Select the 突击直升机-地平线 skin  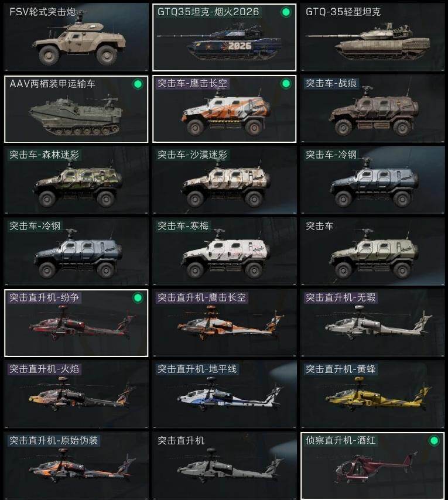coord(224,395)
